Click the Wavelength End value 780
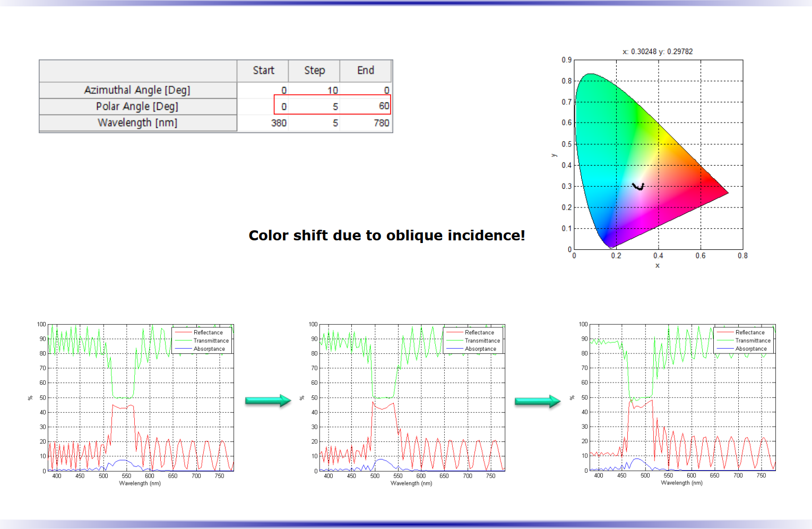812x529 pixels. [381, 123]
